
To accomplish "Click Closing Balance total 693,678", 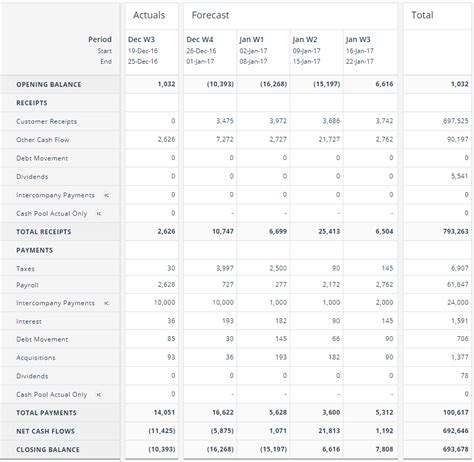I will [456, 449].
